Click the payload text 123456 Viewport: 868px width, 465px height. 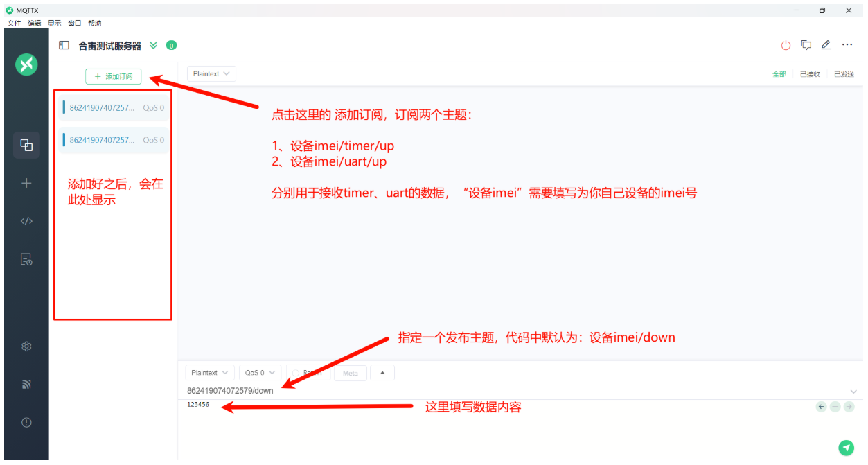pyautogui.click(x=198, y=404)
